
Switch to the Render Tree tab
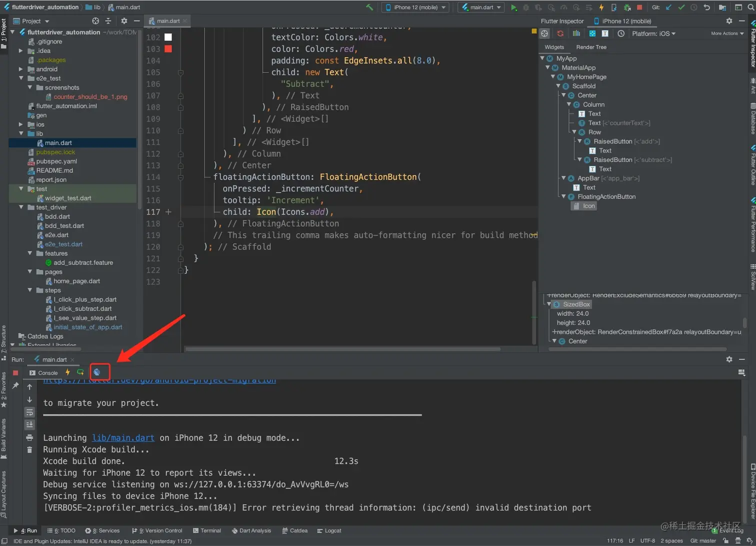(x=591, y=47)
